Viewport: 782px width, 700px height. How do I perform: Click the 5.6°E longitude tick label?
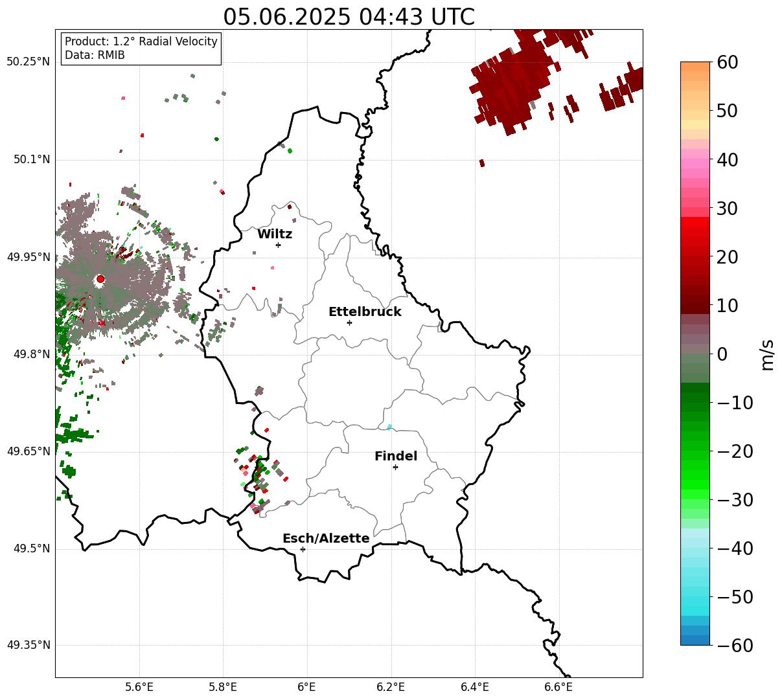tap(139, 687)
